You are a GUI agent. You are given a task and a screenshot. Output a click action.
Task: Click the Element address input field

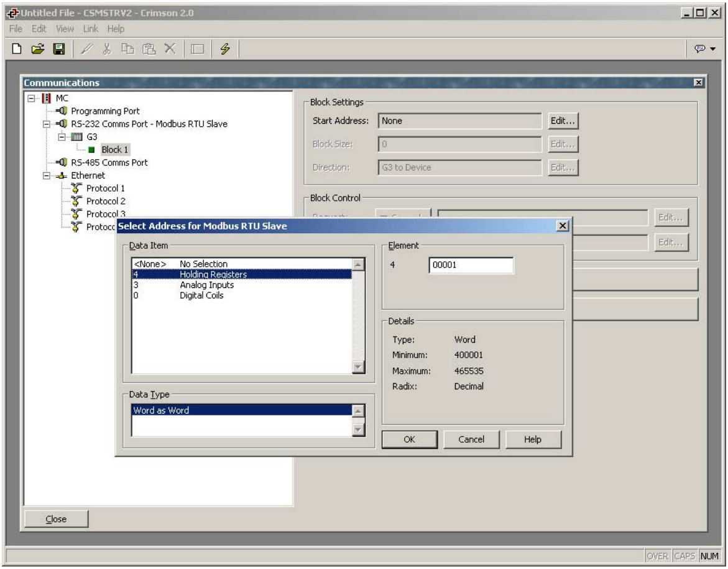click(471, 265)
